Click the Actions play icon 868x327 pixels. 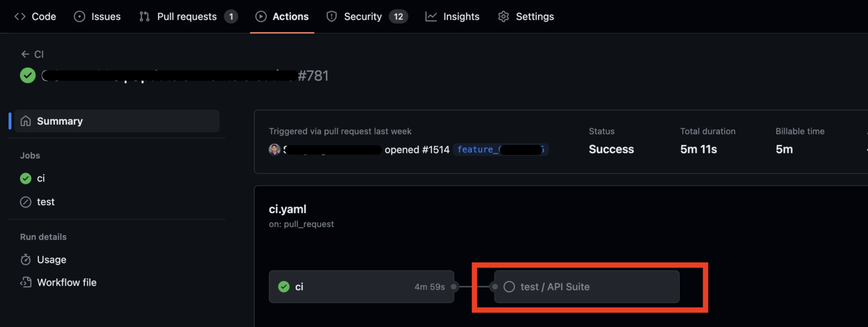click(x=261, y=16)
